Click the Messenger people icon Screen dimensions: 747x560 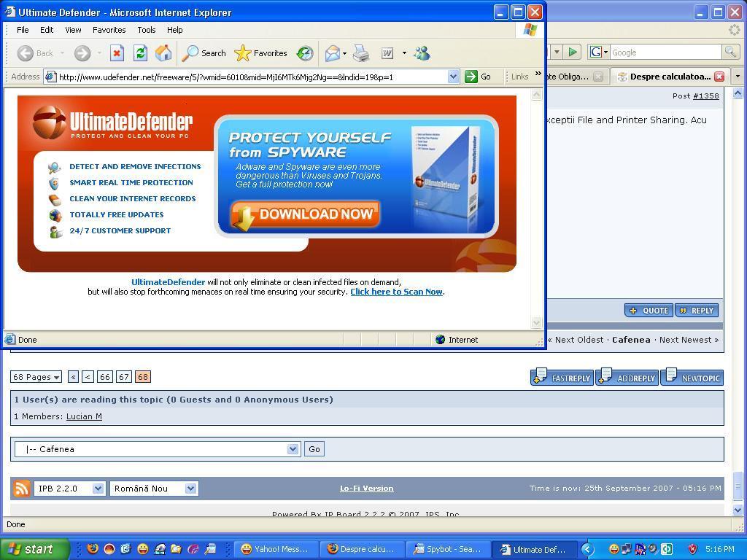click(x=422, y=53)
